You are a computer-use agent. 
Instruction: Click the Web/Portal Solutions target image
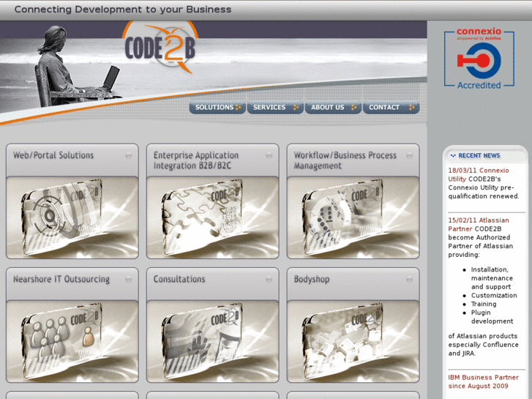click(x=72, y=217)
